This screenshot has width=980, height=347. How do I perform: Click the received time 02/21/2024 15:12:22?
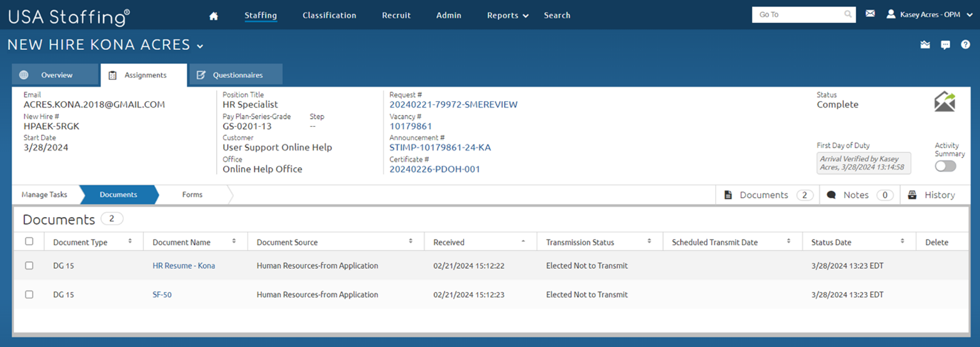click(468, 266)
